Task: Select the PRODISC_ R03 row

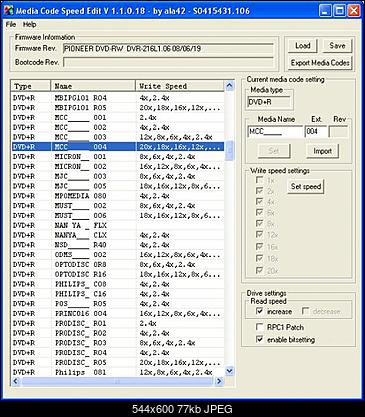Action: tap(118, 343)
